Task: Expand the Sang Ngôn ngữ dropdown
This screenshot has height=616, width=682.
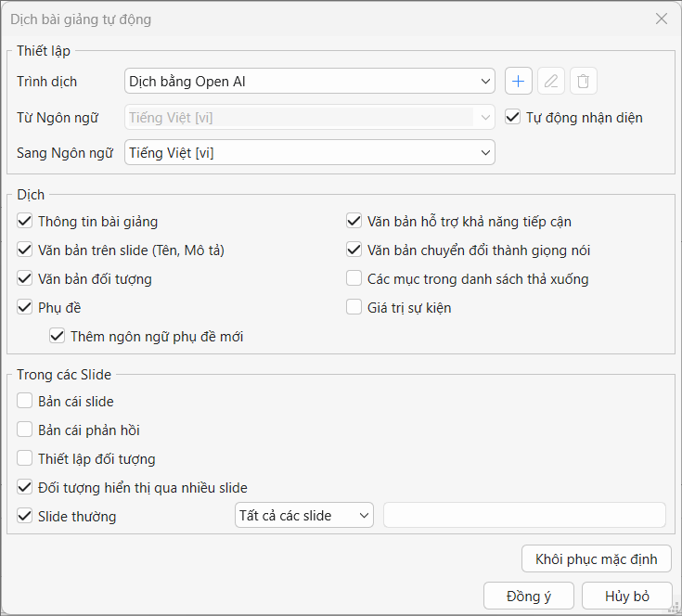Action: click(x=309, y=152)
